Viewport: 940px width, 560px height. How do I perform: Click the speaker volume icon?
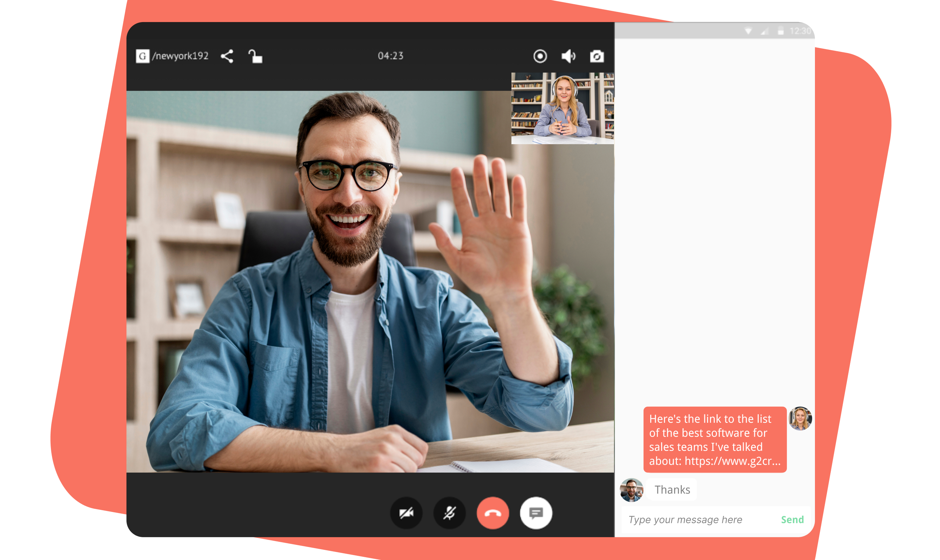(568, 56)
